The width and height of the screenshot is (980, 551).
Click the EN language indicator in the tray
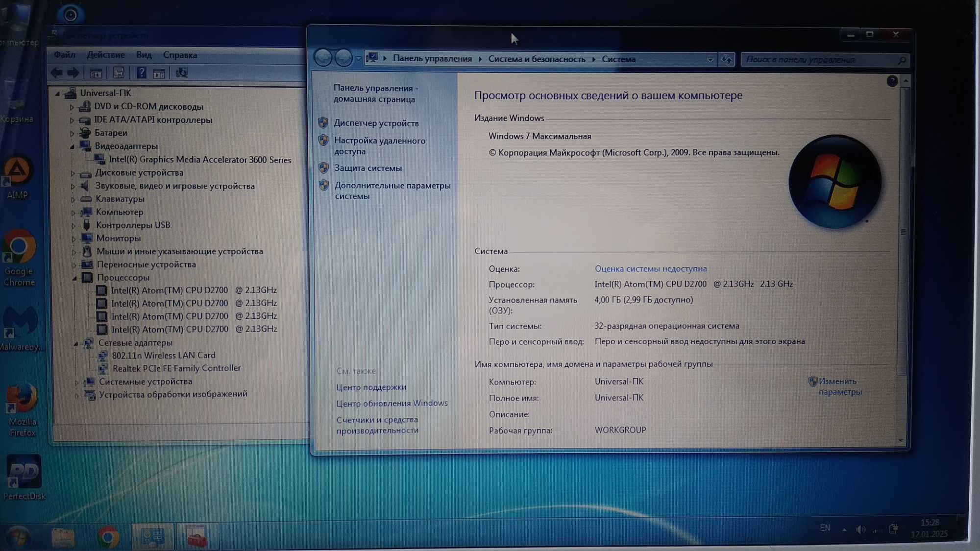click(x=825, y=528)
